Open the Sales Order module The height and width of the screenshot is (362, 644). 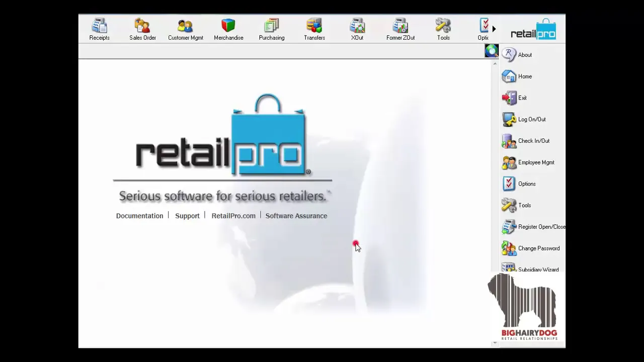coord(142,29)
